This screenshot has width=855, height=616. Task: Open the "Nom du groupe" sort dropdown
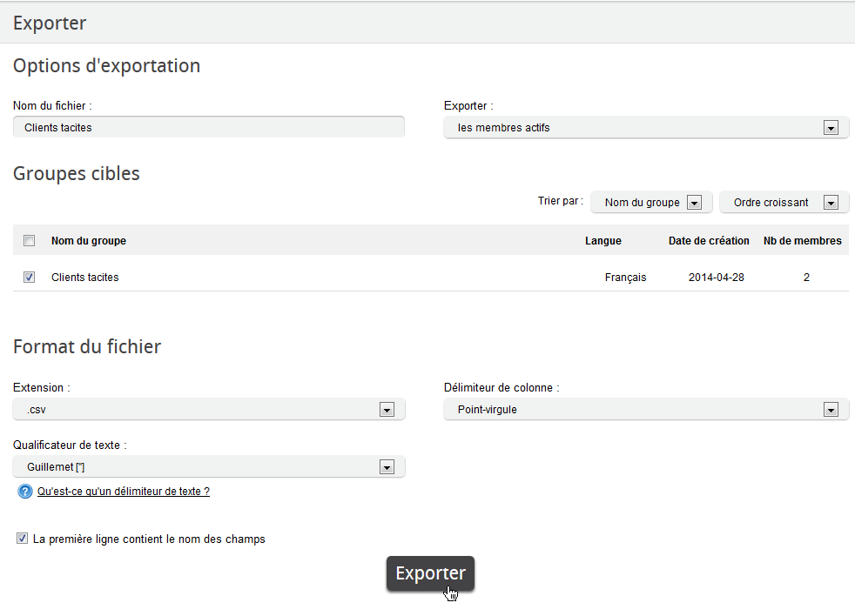pyautogui.click(x=651, y=202)
